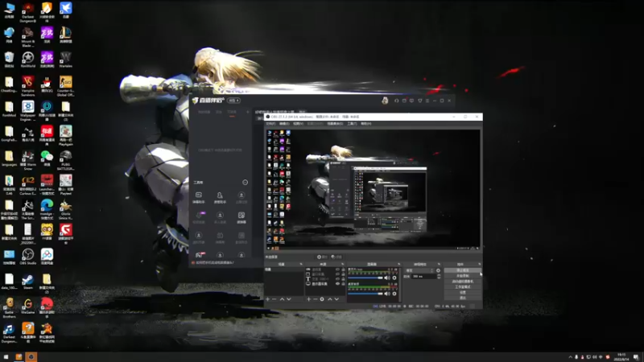Viewport: 644px width, 362px height.
Task: Launch Vampire Survivors from the desktop
Action: [x=28, y=85]
